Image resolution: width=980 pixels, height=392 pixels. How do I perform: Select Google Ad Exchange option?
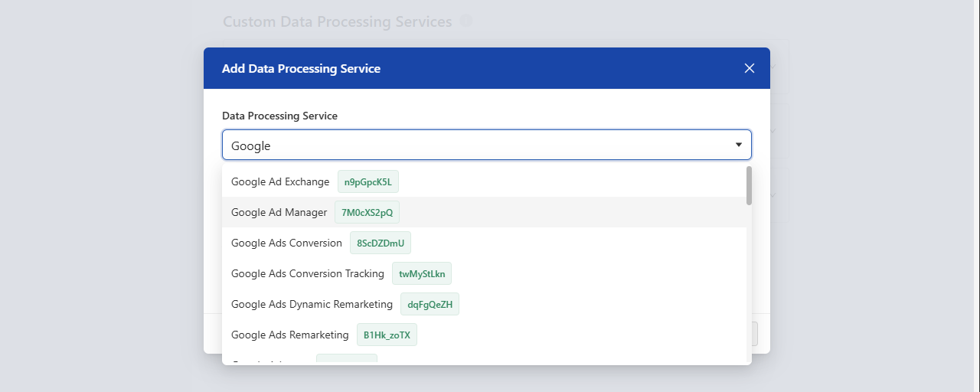tap(484, 181)
